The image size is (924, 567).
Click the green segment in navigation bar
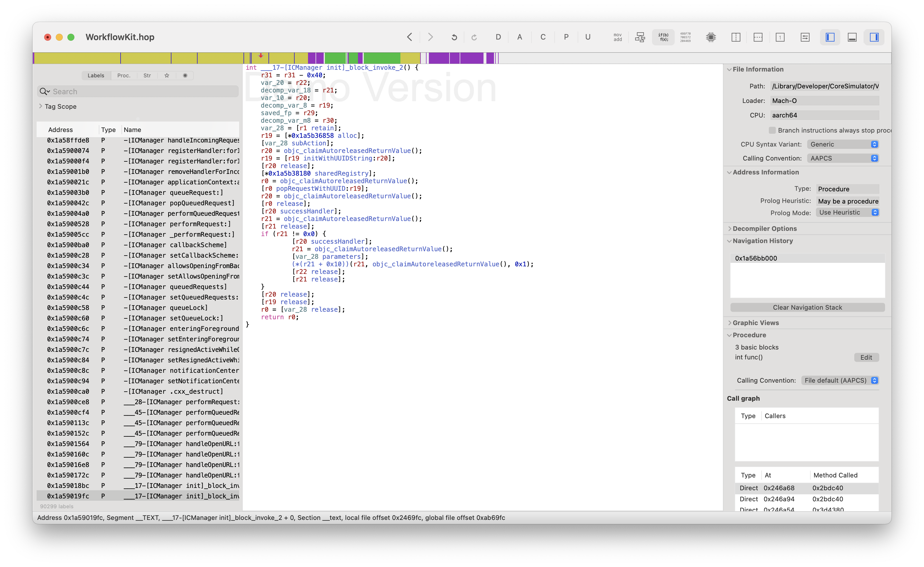382,58
